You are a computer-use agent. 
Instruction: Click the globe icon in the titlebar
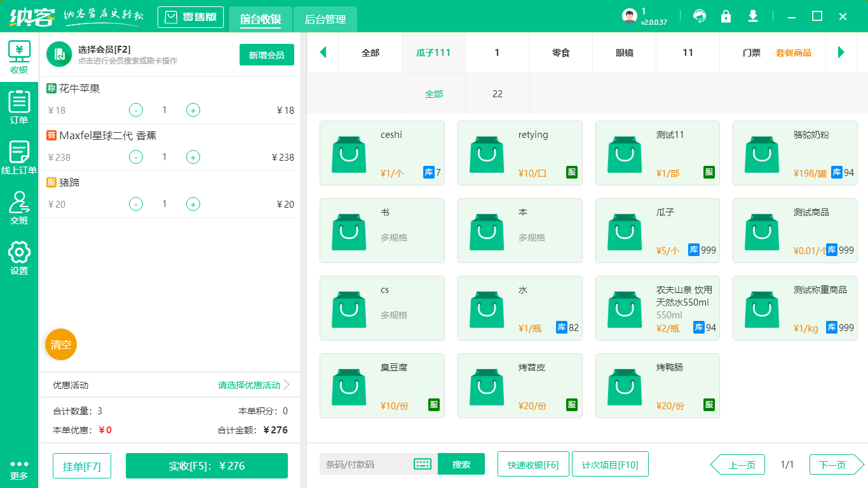(699, 16)
